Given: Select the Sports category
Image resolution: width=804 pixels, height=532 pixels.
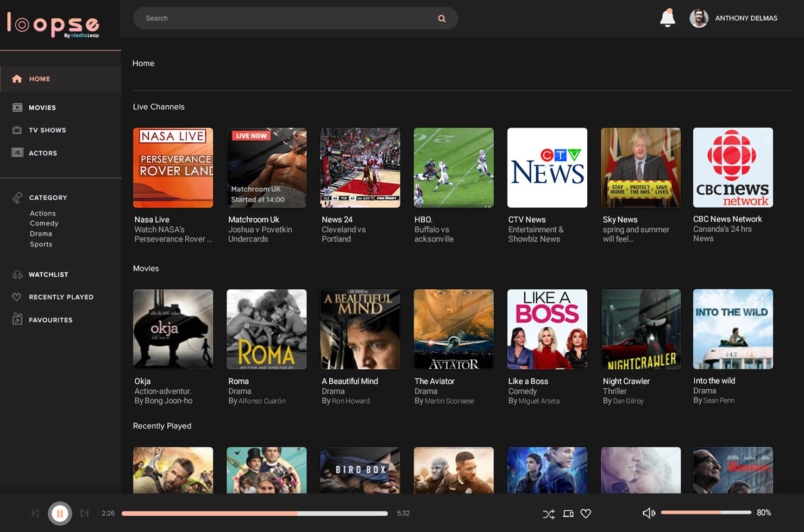Looking at the screenshot, I should (41, 244).
